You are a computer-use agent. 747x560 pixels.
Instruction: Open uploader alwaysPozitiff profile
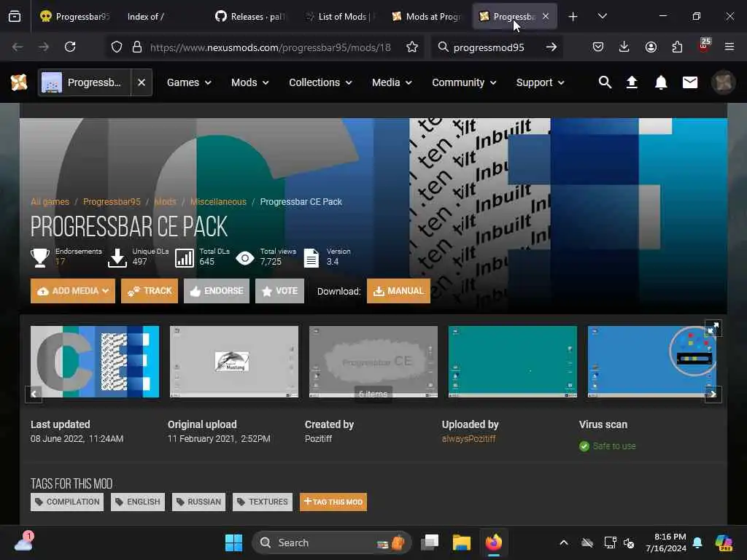469,438
